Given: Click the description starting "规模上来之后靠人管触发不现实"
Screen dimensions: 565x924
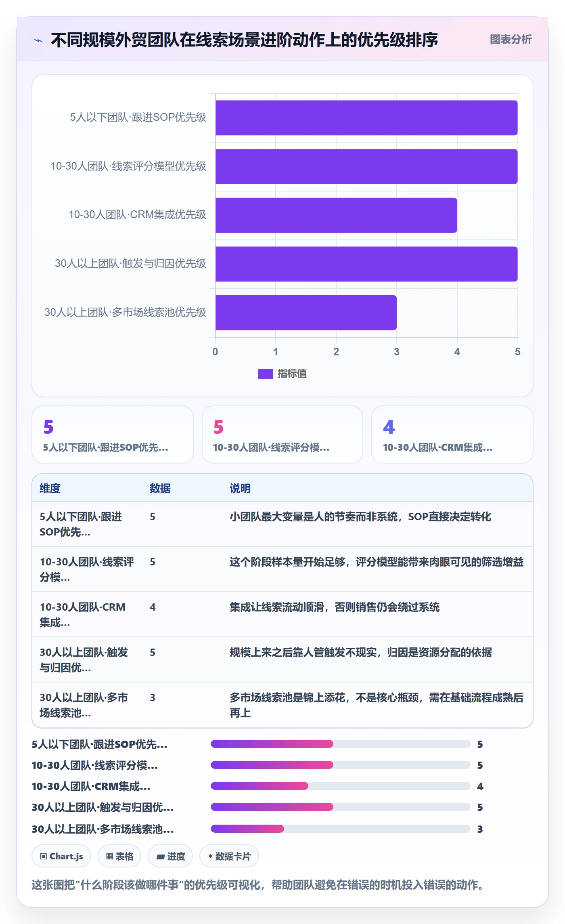Looking at the screenshot, I should click(361, 653).
